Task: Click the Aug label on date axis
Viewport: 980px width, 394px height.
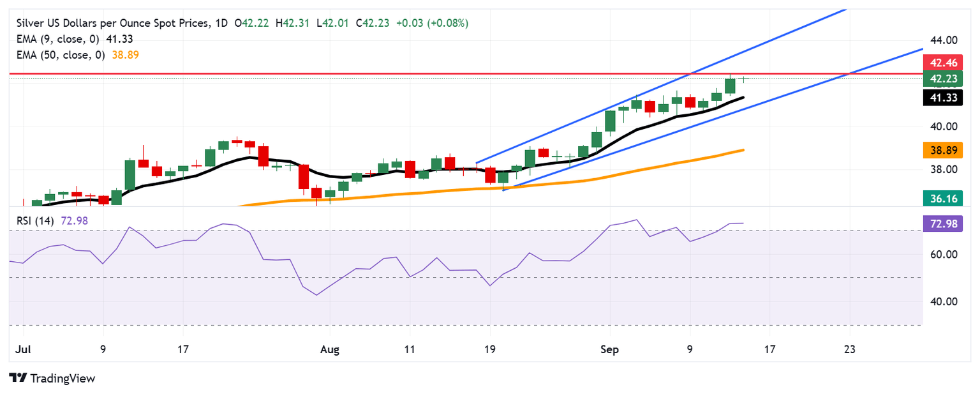Action: 330,349
